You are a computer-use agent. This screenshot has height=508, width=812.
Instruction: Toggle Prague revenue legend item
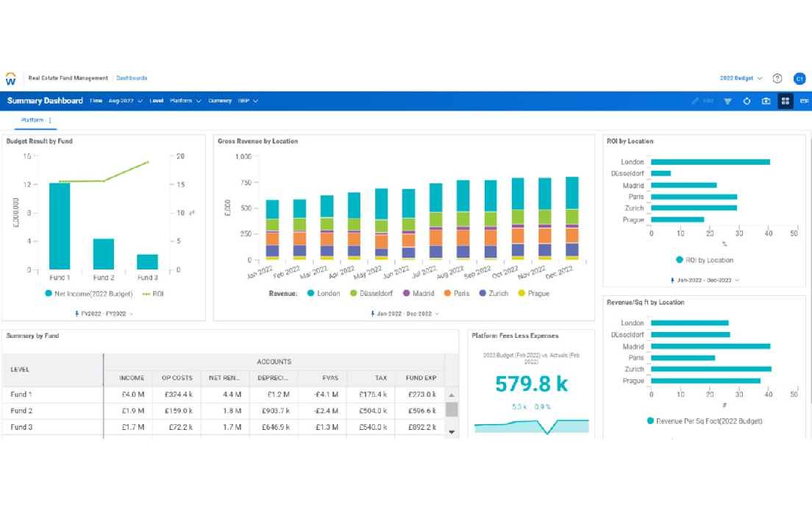[533, 294]
